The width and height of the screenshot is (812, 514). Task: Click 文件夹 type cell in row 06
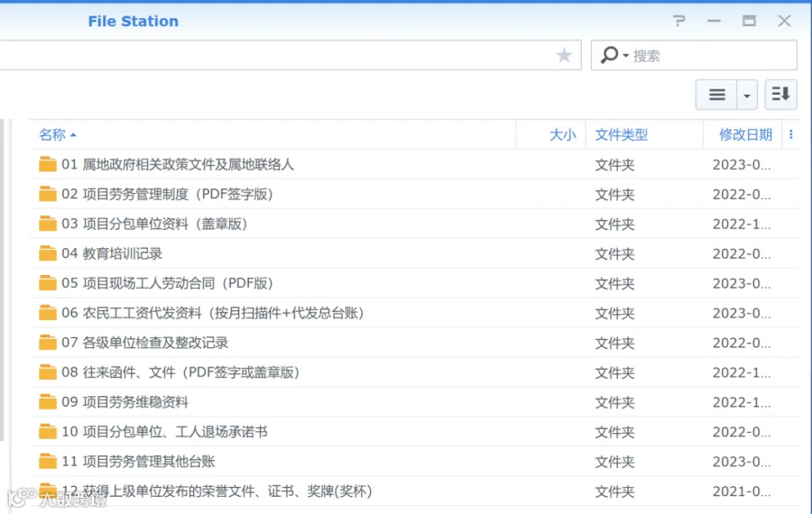click(x=614, y=314)
